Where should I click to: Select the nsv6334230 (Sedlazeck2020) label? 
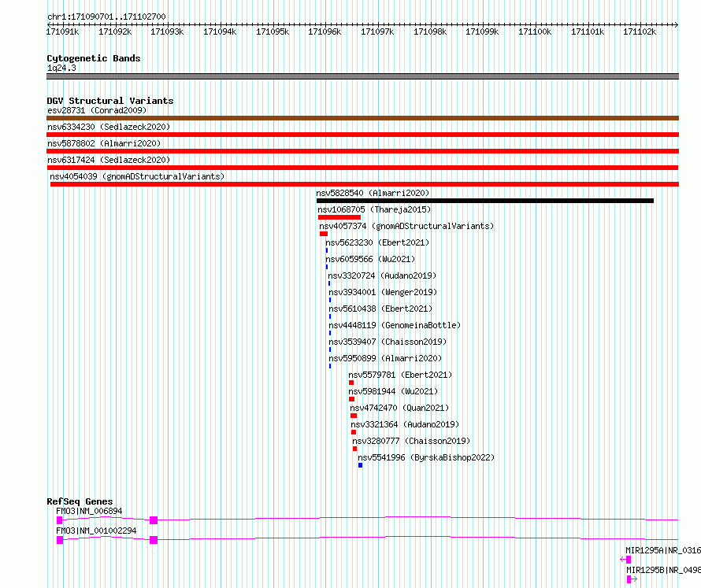click(x=109, y=127)
